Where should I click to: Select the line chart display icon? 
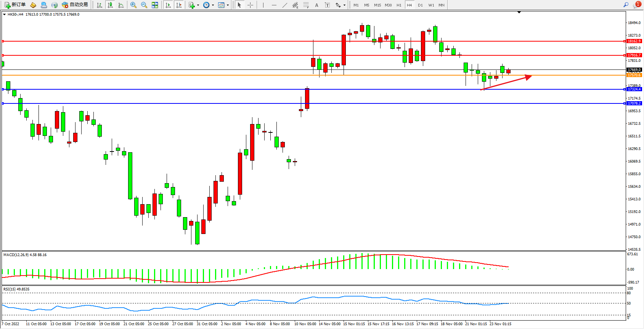tap(121, 5)
